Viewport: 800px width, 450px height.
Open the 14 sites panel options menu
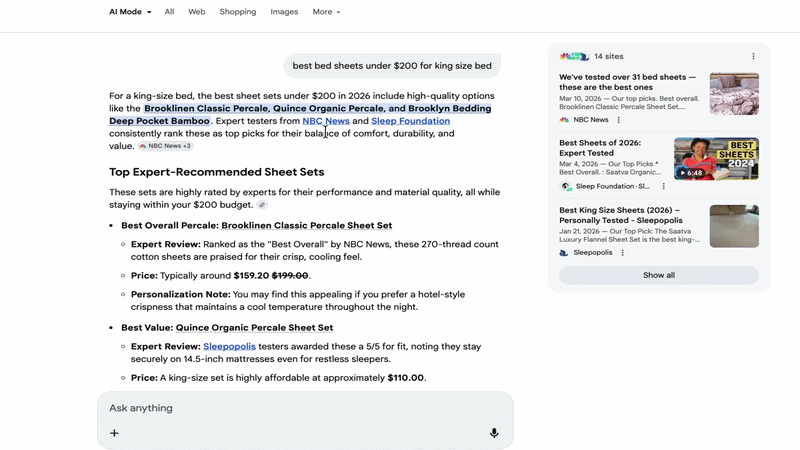[753, 56]
